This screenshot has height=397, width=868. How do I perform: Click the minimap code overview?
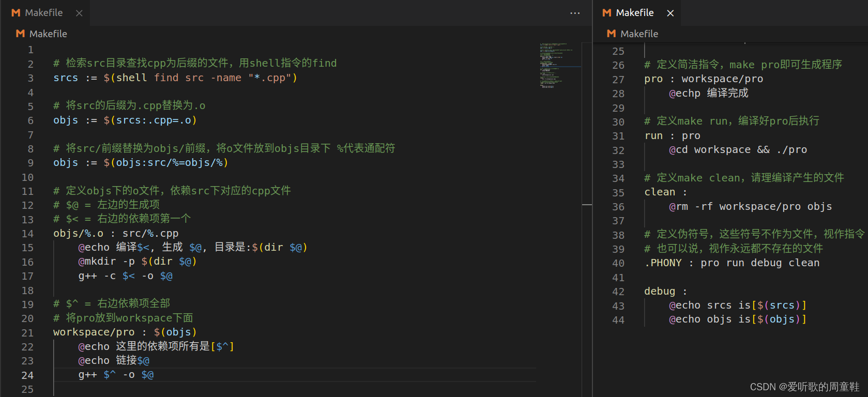tap(560, 66)
